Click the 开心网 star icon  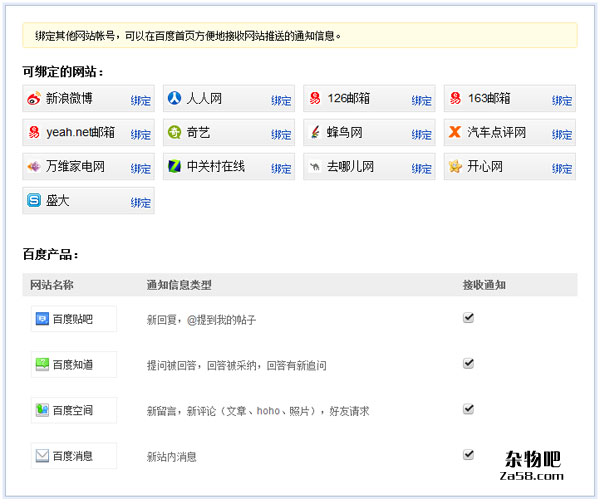455,166
